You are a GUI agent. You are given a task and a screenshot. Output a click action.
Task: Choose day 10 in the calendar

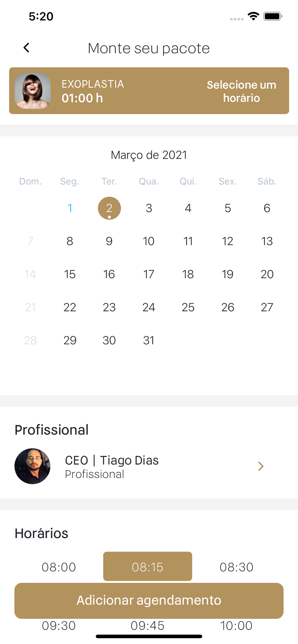[x=149, y=241]
